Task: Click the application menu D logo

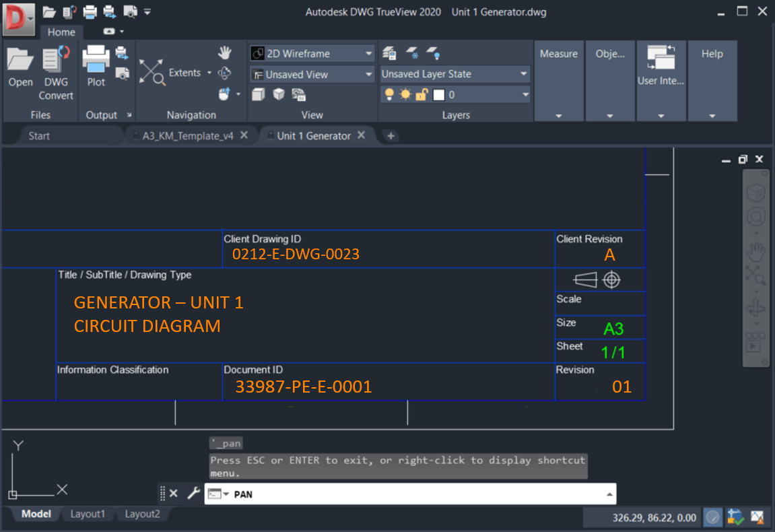Action: tap(16, 19)
